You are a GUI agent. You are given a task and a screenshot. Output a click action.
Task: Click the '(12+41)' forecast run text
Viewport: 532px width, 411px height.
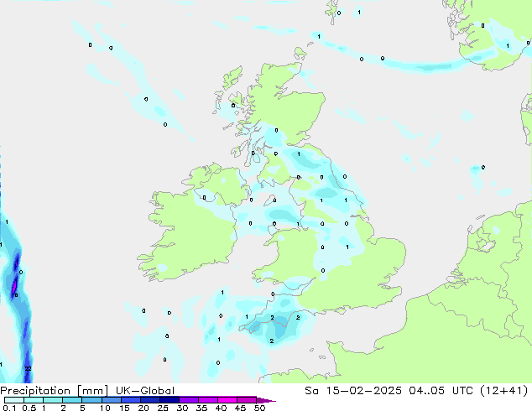(504, 391)
